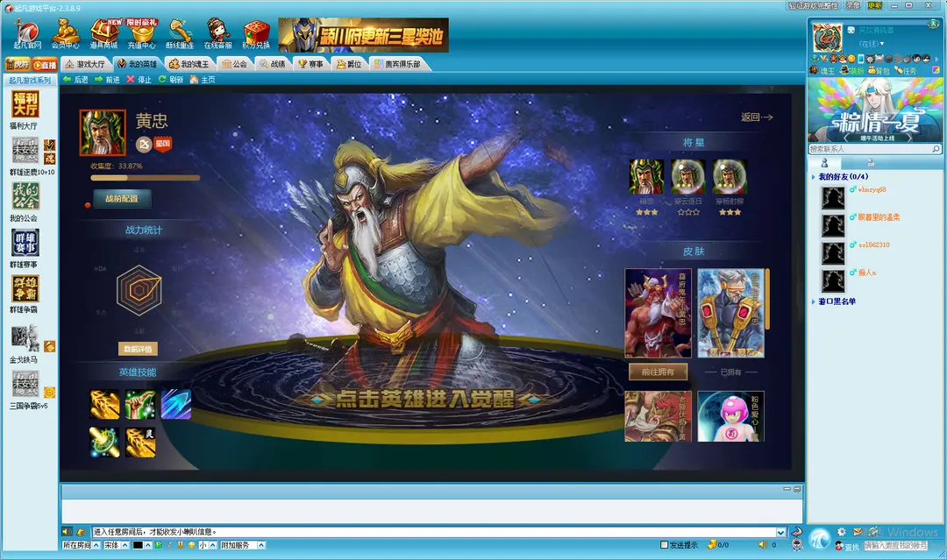Viewport: 947px width, 560px height.
Task: Select the red demon 黄忠 skin card
Action: tap(658, 313)
